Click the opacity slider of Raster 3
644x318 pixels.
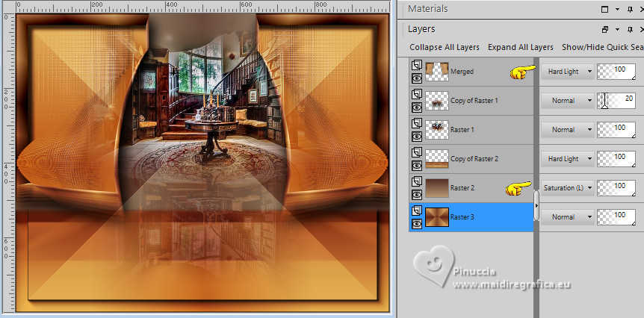point(616,217)
